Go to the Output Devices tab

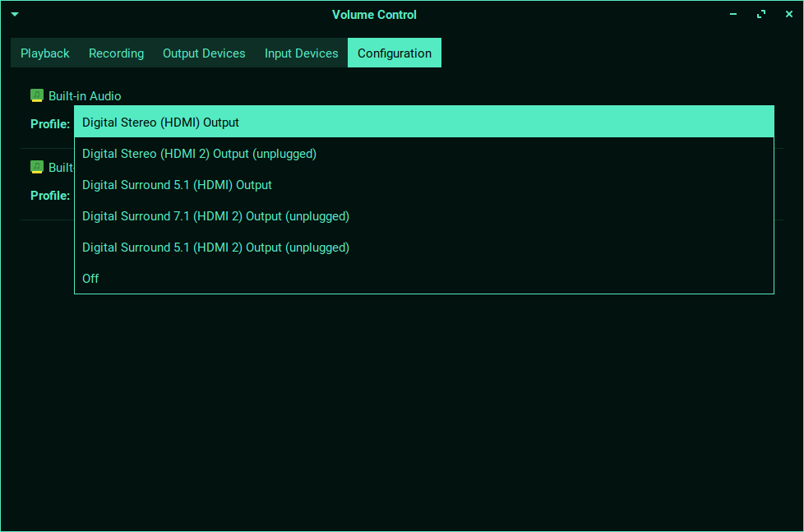pos(204,53)
